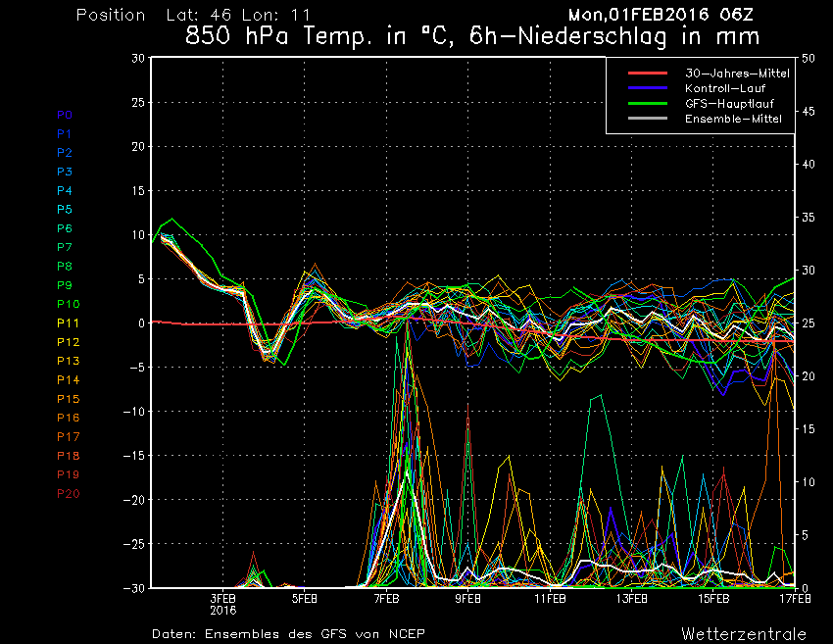833x644 pixels.
Task: Click the 7FEB date on the x-axis
Action: [386, 598]
